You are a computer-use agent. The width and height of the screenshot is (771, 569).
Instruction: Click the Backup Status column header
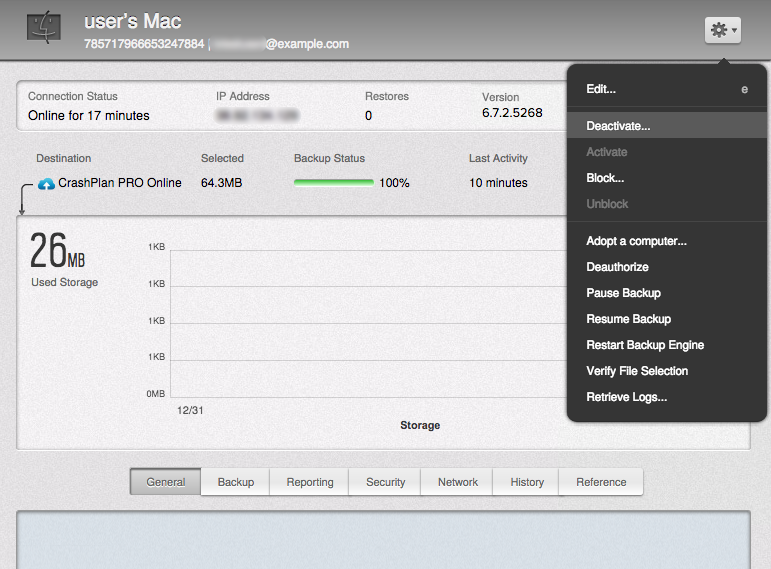329,158
